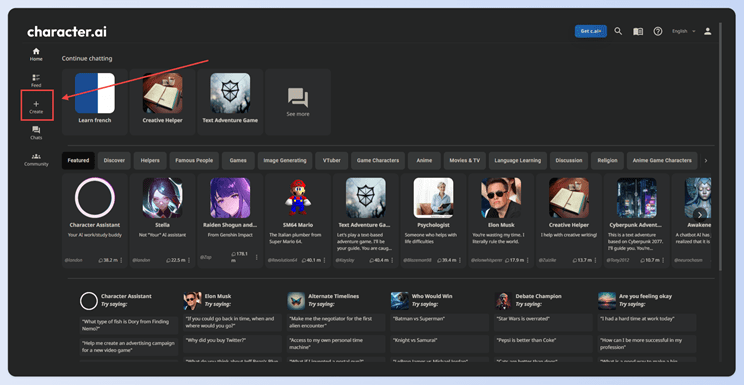Open the user profile icon
This screenshot has height=385, width=744.
707,31
